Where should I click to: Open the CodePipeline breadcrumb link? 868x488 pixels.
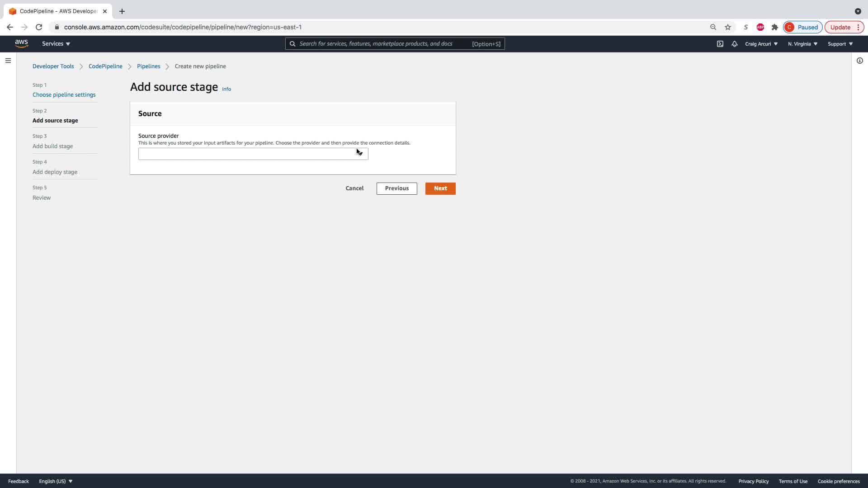click(105, 66)
